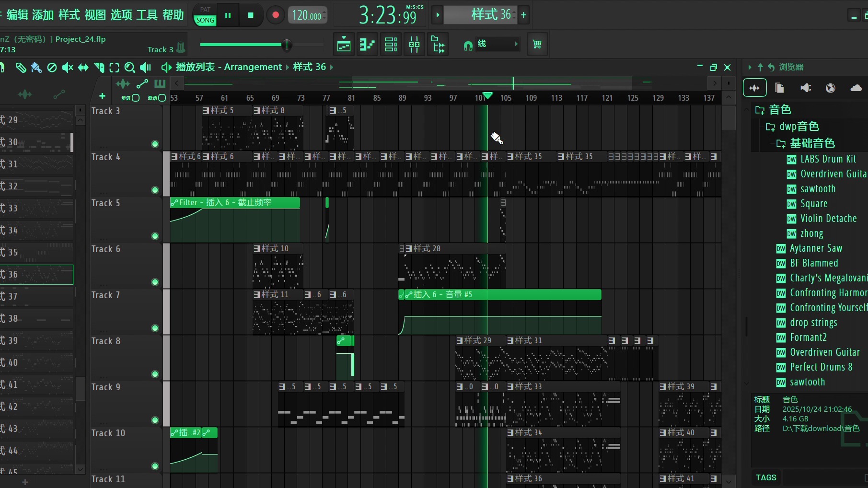This screenshot has width=868, height=488.
Task: Open the browser Online globe tab
Action: [831, 88]
